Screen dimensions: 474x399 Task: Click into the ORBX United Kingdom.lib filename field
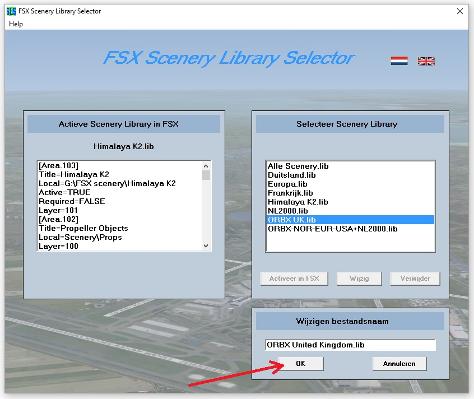[x=351, y=345]
